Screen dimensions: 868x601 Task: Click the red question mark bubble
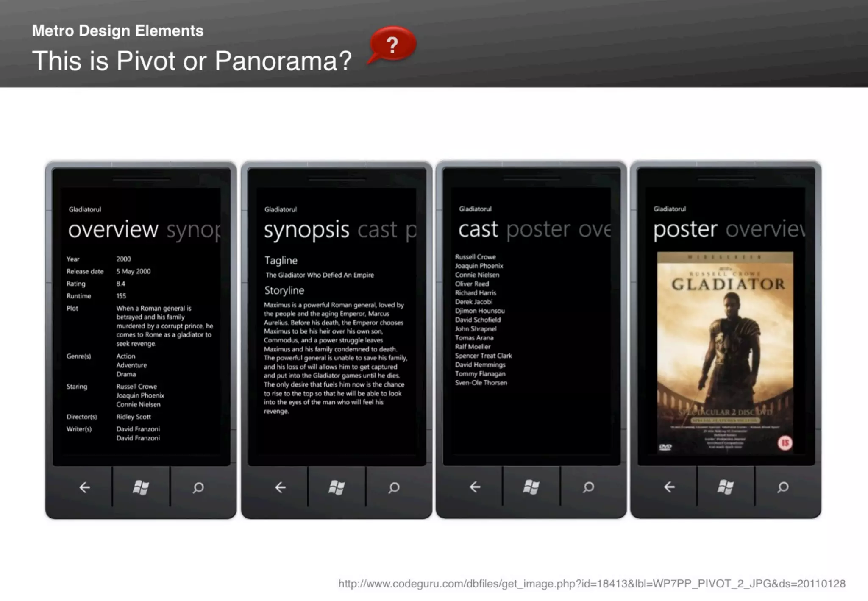pyautogui.click(x=393, y=44)
